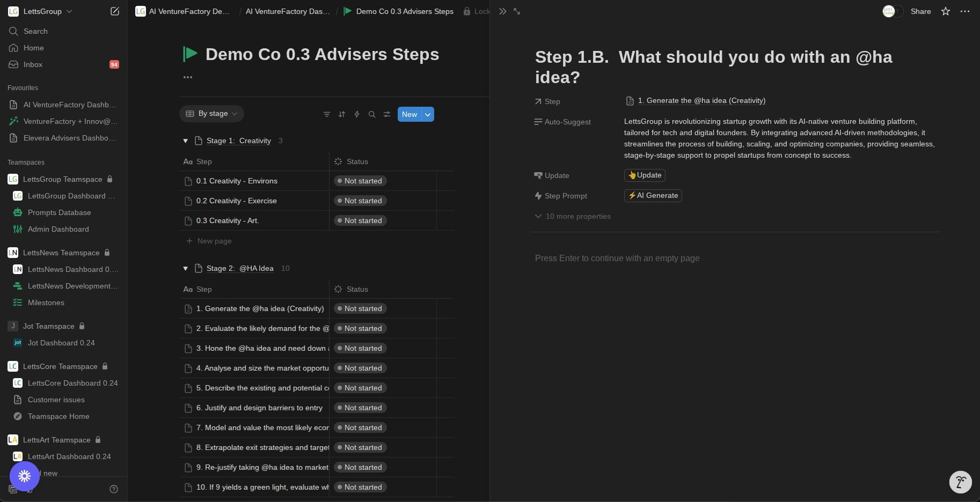Open the page options three-dot menu

965,11
